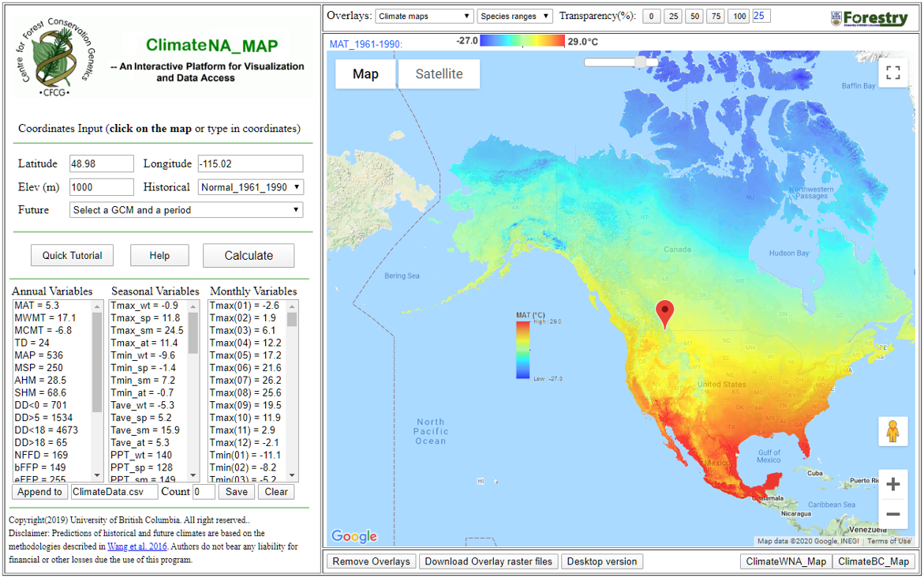Click the CFCG conservation logo

55,54
